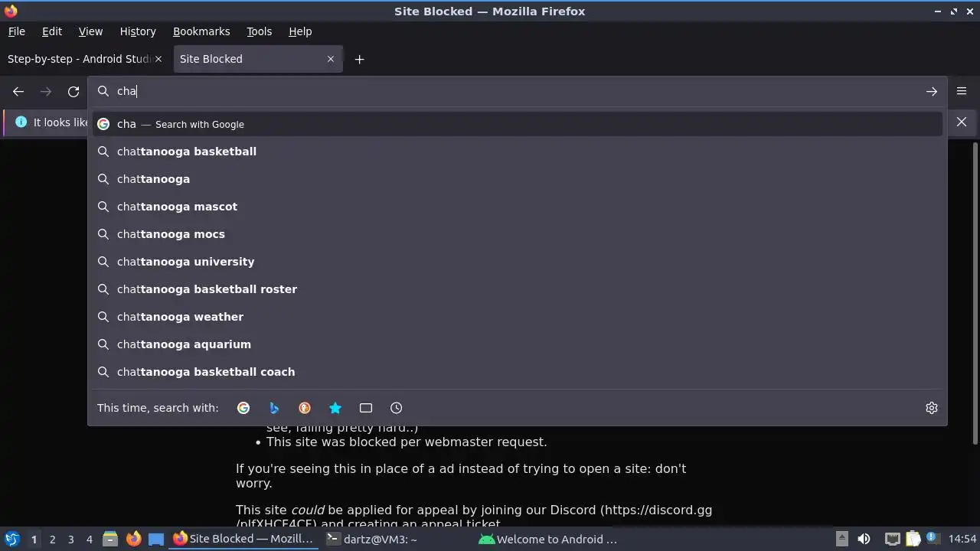
Task: Search this time in Bookmarks star
Action: coord(335,408)
